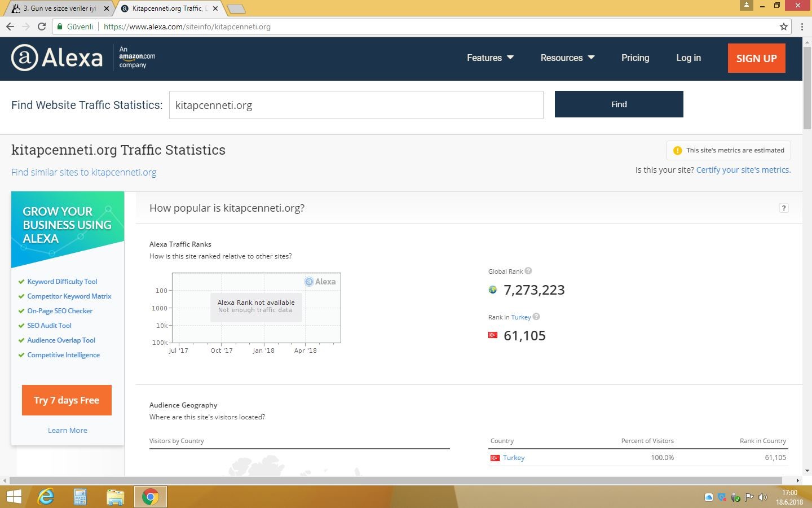The width and height of the screenshot is (812, 508).
Task: Open Competitor Keyword Matrix link
Action: click(x=69, y=296)
